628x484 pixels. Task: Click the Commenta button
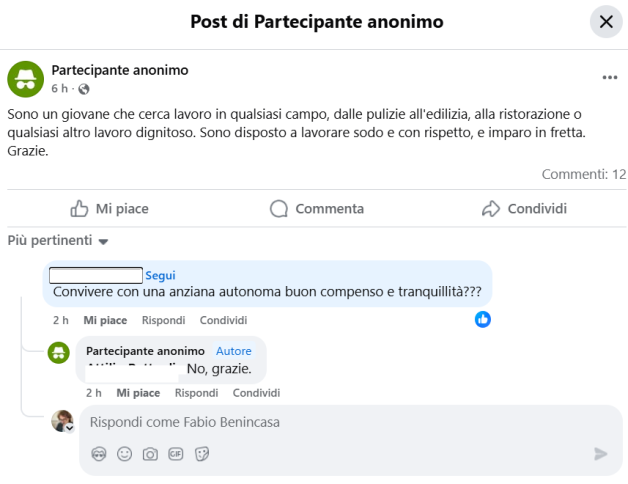tap(316, 208)
